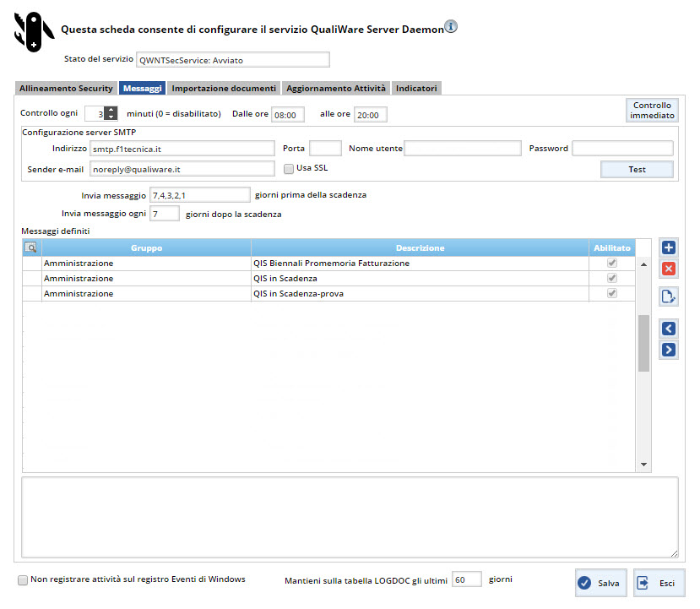Increase the Controllo ogni minutes spinner
The height and width of the screenshot is (609, 700).
pos(111,110)
